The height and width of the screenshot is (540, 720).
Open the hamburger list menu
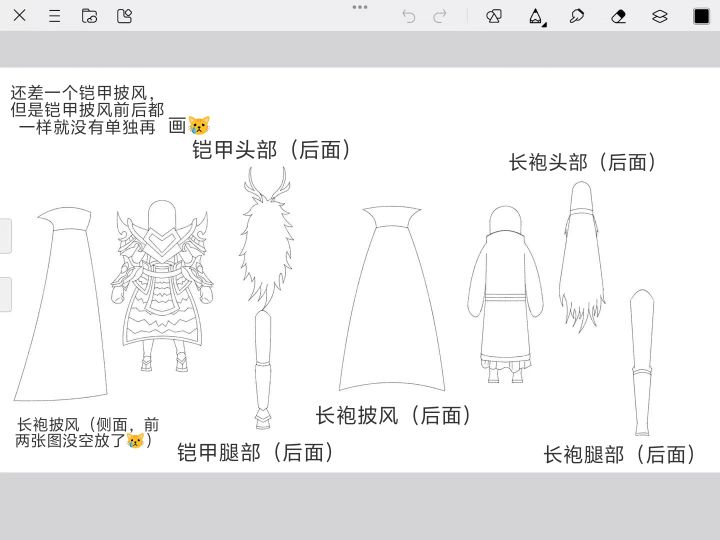coord(55,16)
